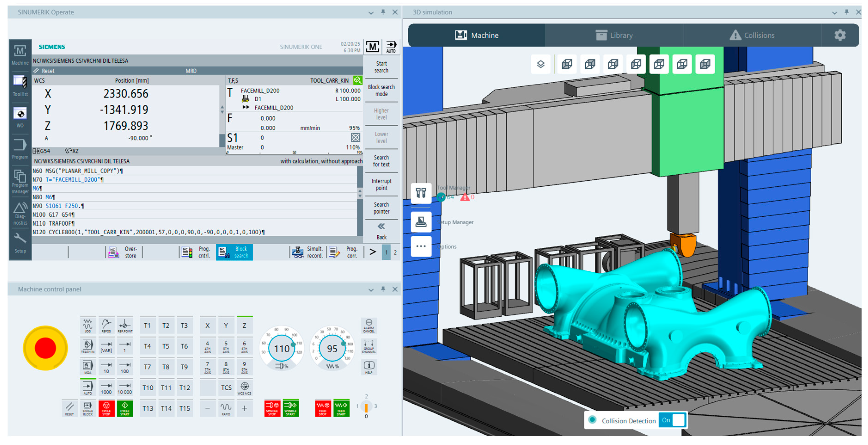Viewport: 868px width, 445px height.
Task: Click the Start search softkey
Action: tap(381, 67)
